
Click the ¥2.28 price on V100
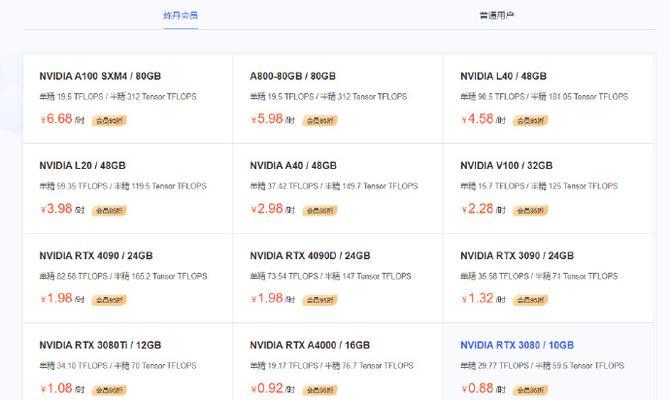click(478, 209)
